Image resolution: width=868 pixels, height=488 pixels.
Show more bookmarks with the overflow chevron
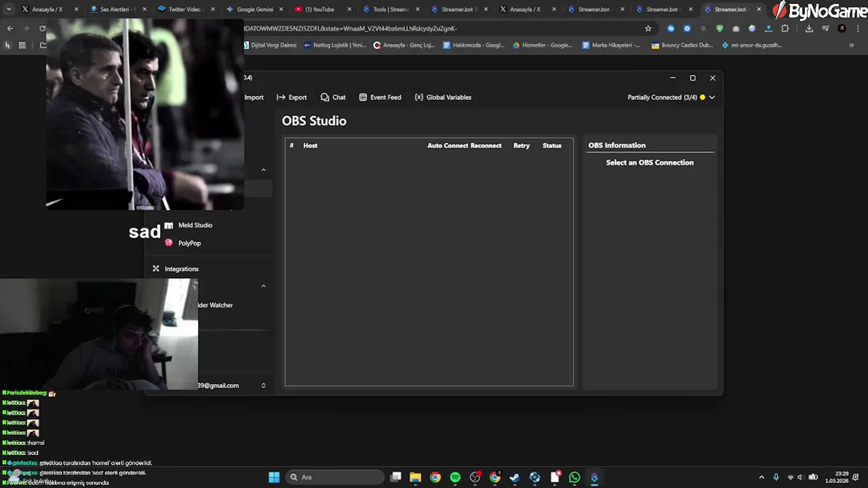(x=851, y=45)
